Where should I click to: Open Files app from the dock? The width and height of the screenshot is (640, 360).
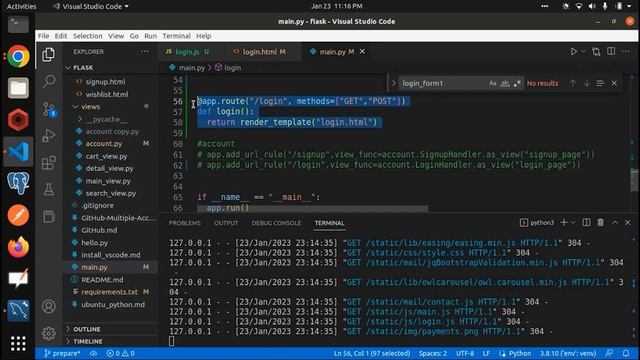(x=18, y=88)
